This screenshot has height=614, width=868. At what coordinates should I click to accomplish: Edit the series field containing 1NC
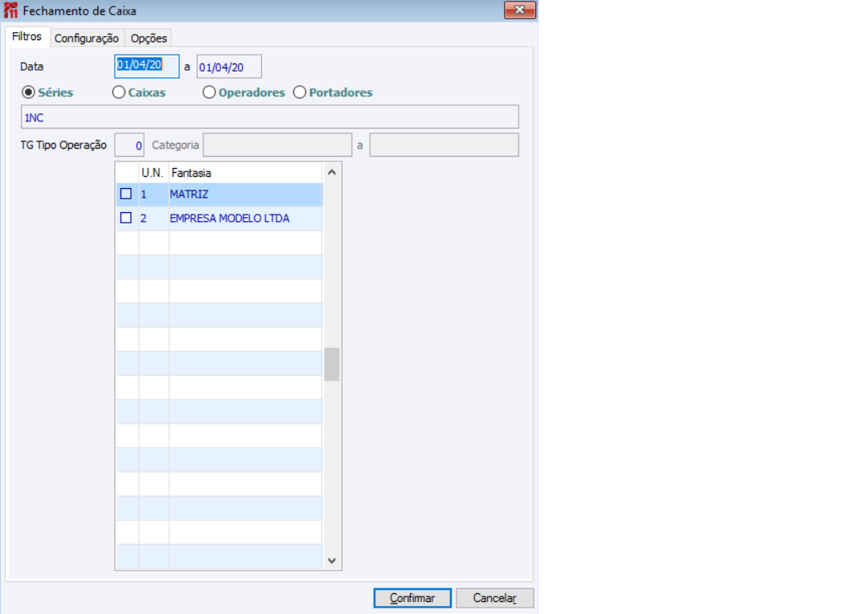[269, 117]
